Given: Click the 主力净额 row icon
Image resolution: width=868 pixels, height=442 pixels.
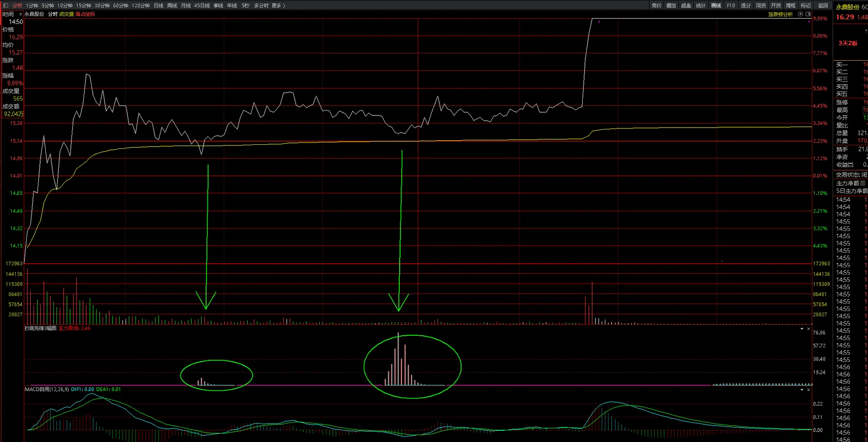Looking at the screenshot, I should (x=863, y=183).
